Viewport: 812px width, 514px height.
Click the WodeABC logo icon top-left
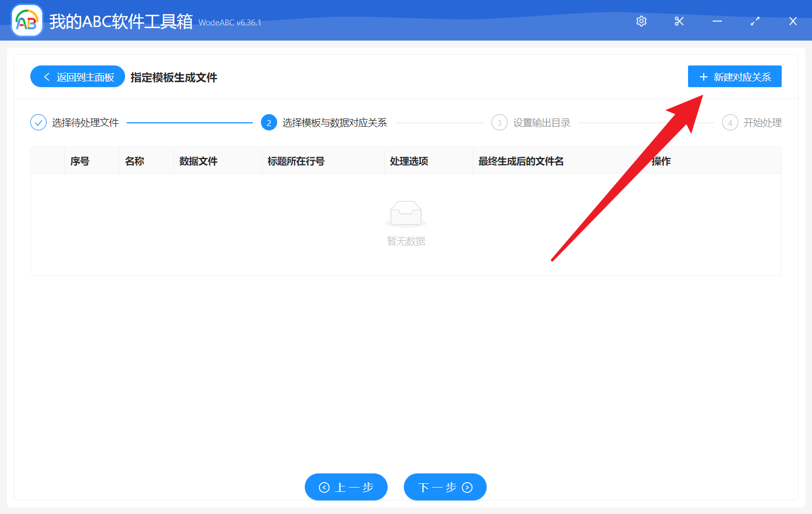point(27,20)
